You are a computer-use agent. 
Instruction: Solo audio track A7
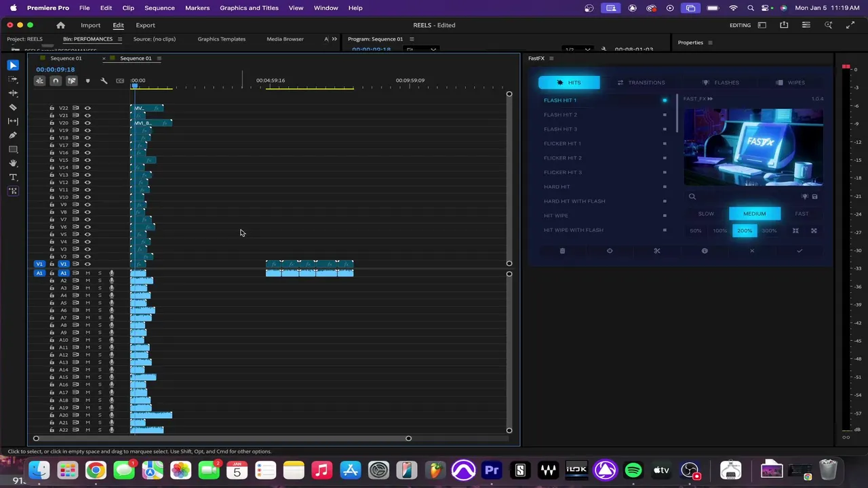[x=100, y=318]
